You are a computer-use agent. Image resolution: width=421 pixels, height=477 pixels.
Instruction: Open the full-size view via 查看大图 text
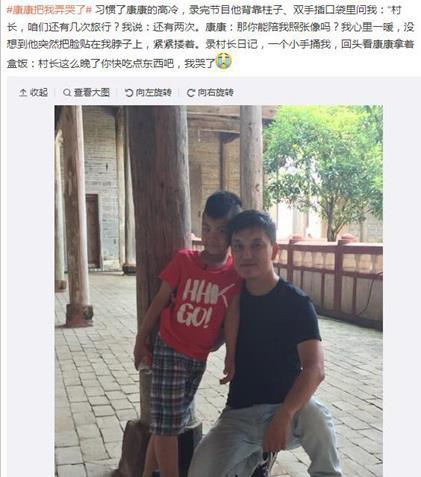point(92,92)
